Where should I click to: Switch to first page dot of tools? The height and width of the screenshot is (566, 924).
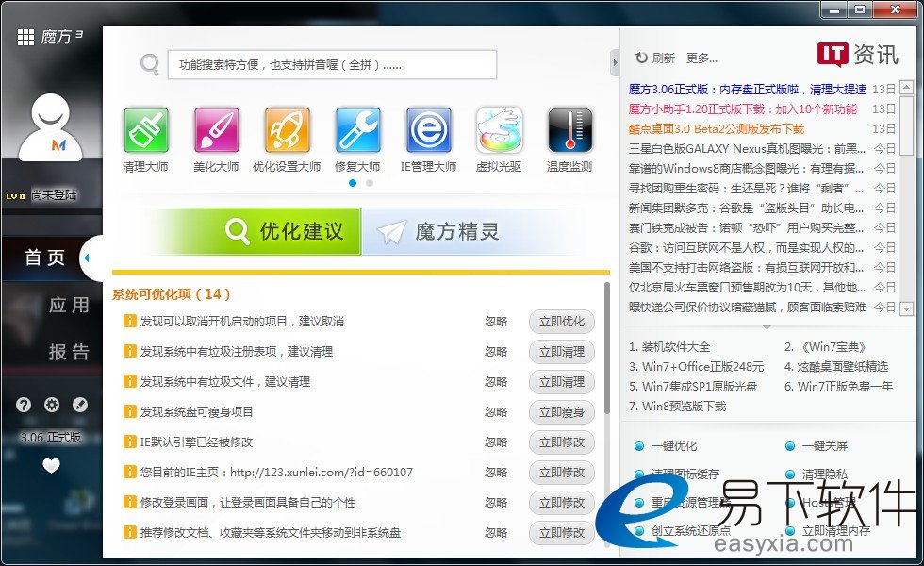353,183
